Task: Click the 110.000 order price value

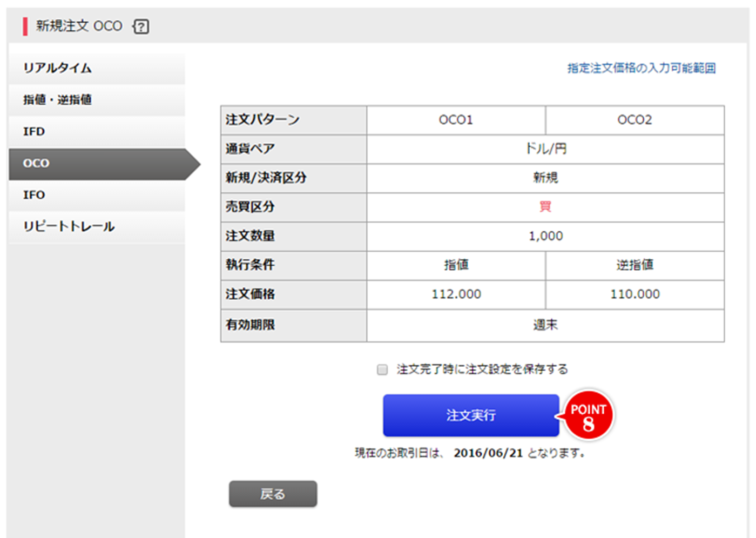Action: point(634,294)
